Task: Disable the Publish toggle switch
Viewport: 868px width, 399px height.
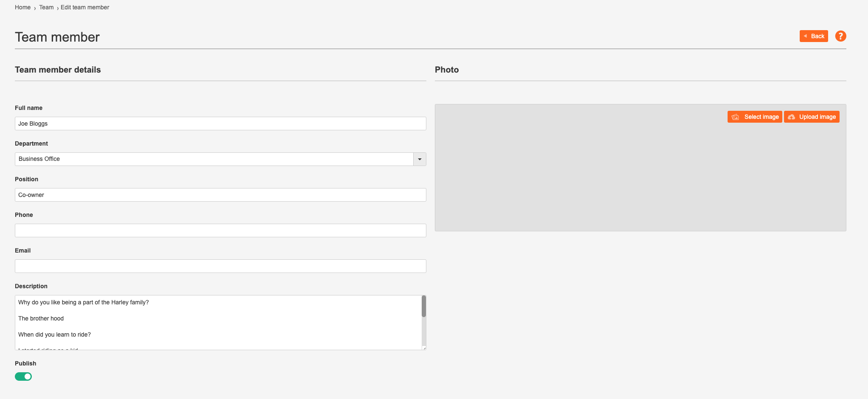Action: point(23,377)
